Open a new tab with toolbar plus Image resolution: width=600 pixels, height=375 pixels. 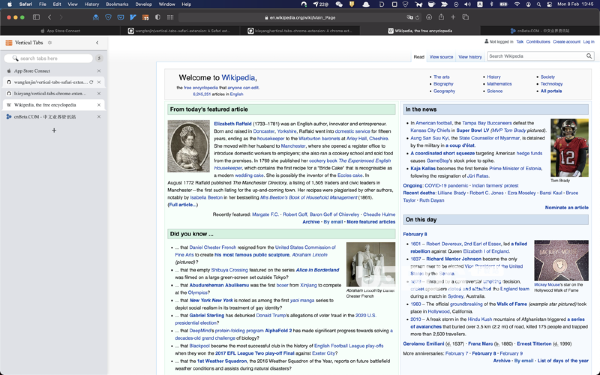(453, 17)
